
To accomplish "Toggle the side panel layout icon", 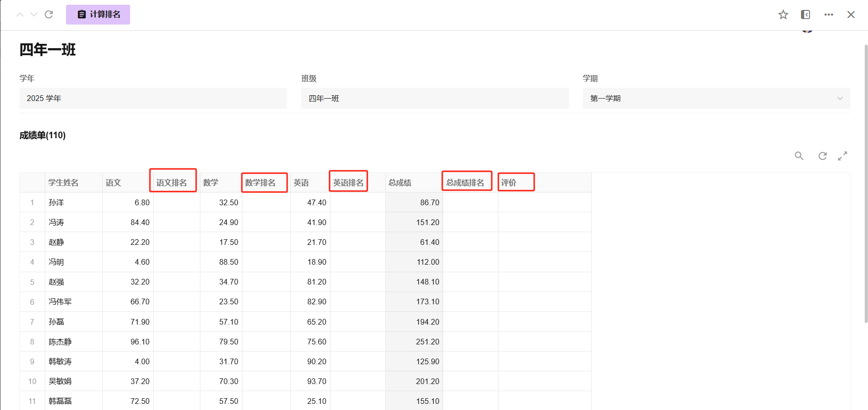I will point(805,15).
